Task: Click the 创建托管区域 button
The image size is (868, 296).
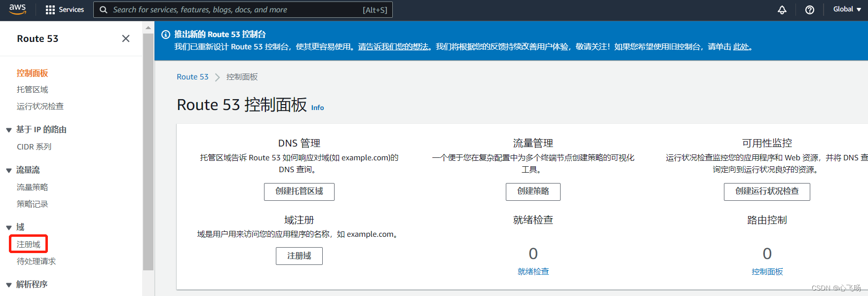Action: [299, 191]
